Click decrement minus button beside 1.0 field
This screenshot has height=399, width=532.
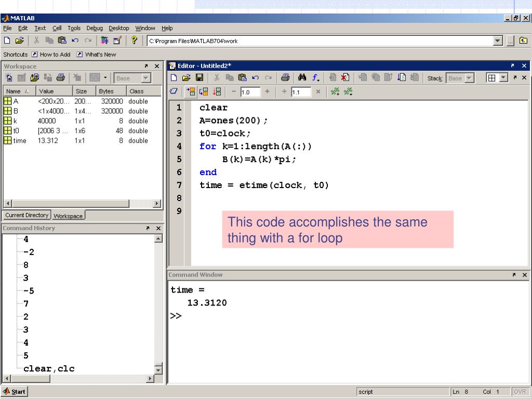pos(233,91)
